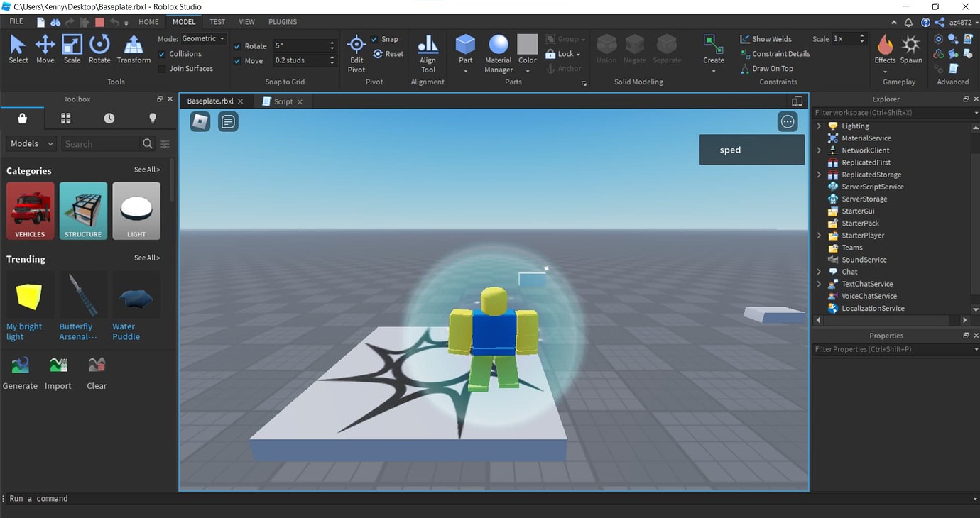
Task: Expand the NetworkClient node
Action: (x=819, y=150)
